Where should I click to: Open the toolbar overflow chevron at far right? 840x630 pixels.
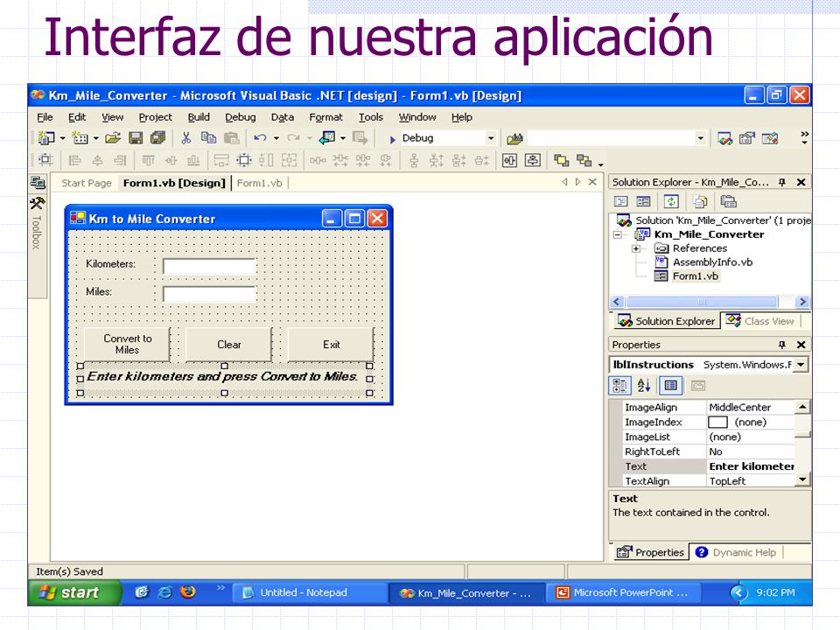(x=804, y=138)
